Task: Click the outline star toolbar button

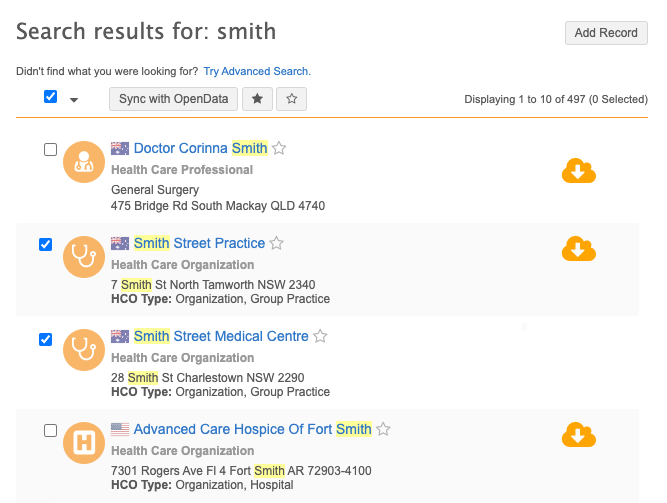Action: [x=291, y=99]
